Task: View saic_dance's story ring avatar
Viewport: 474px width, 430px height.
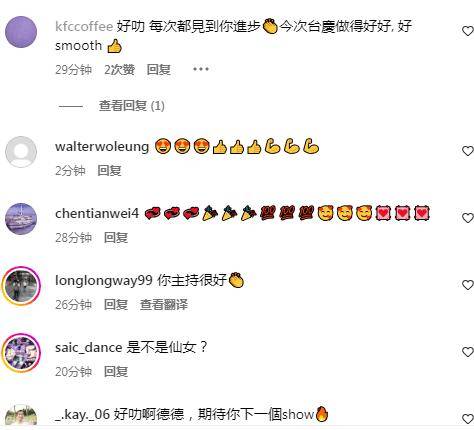Action: coord(21,353)
